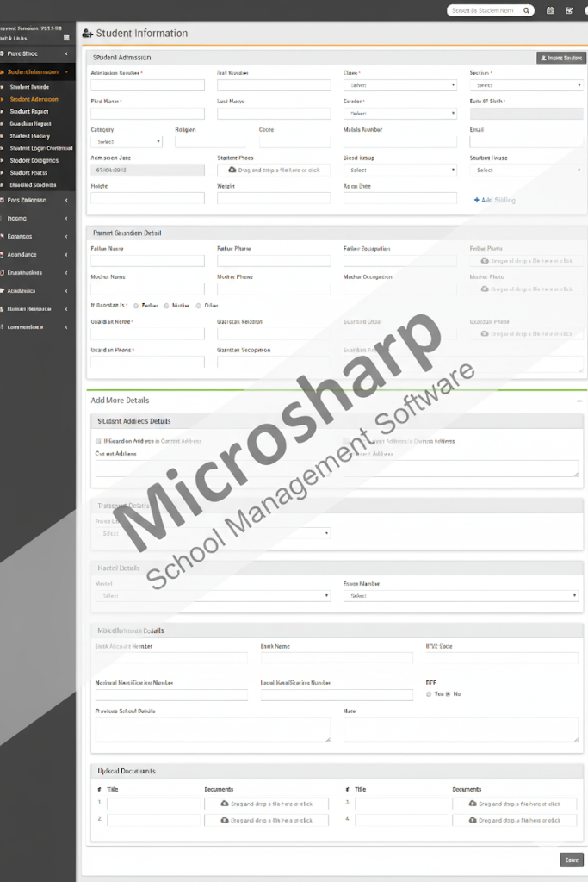This screenshot has width=588, height=882.
Task: Expand the Category select box
Action: tap(126, 141)
